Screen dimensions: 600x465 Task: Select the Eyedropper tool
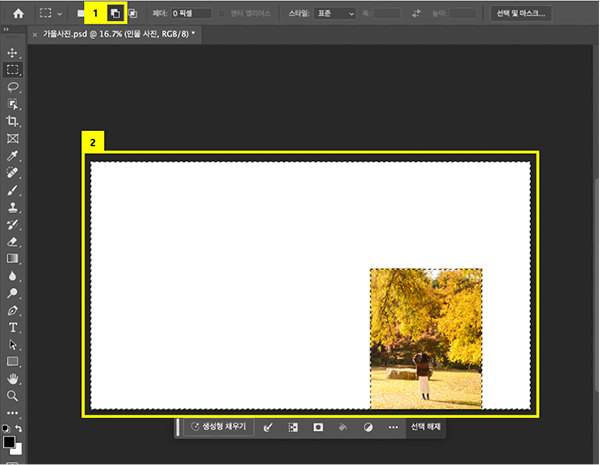point(12,156)
